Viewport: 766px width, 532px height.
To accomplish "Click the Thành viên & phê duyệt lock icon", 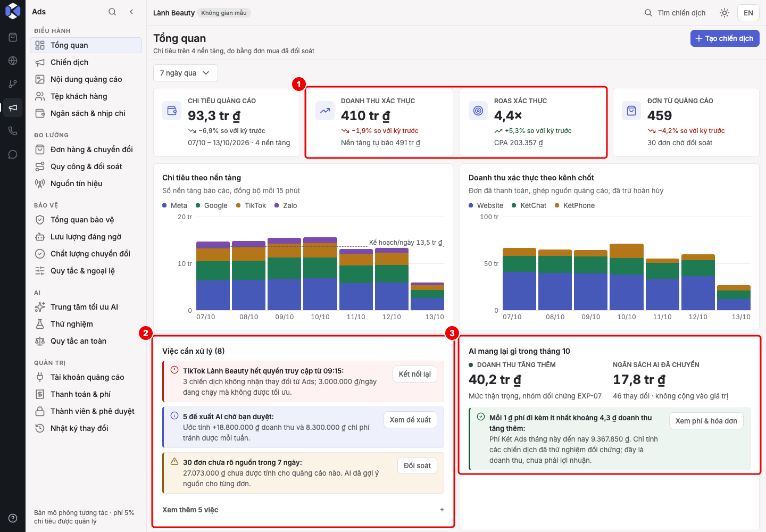I will tap(40, 411).
